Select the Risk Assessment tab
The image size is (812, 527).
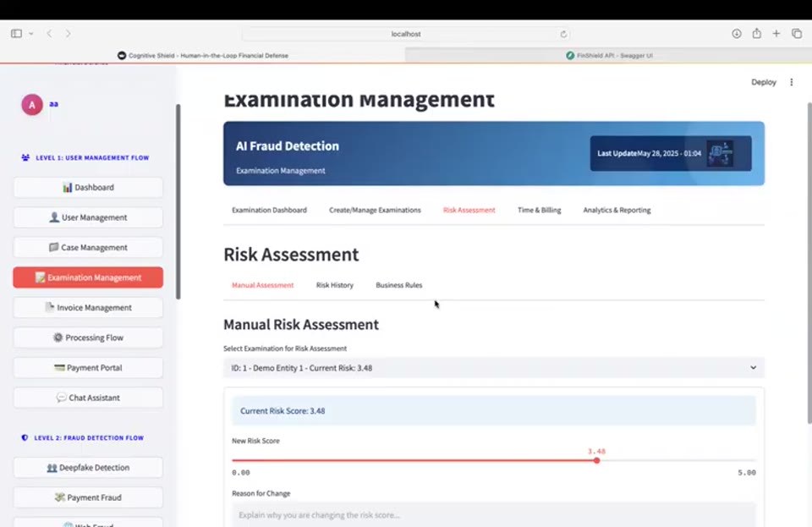[x=469, y=210]
